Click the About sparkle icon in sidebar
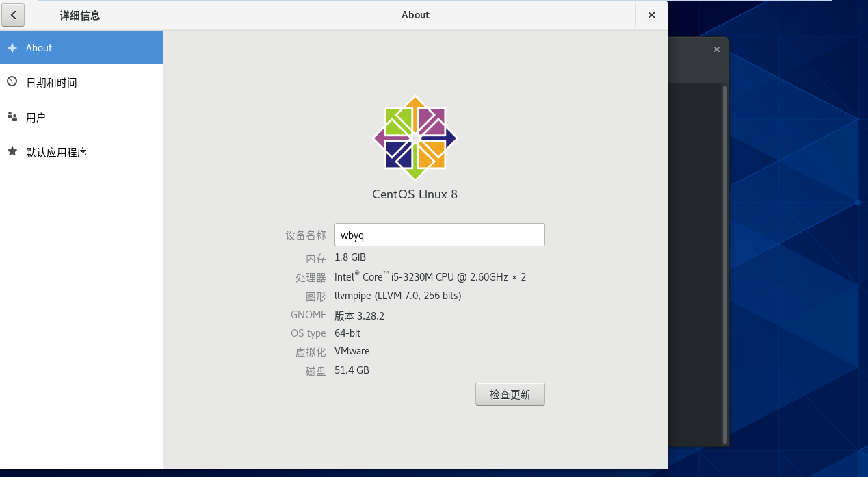 click(12, 48)
